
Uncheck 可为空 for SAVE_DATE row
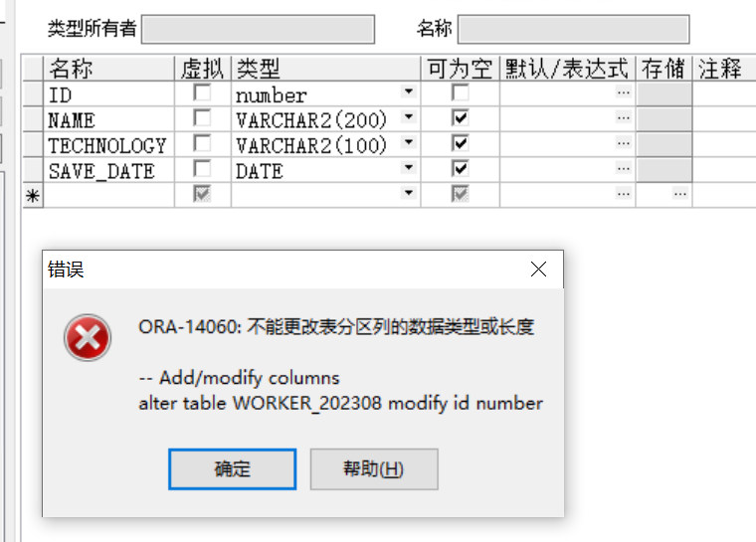click(x=461, y=169)
